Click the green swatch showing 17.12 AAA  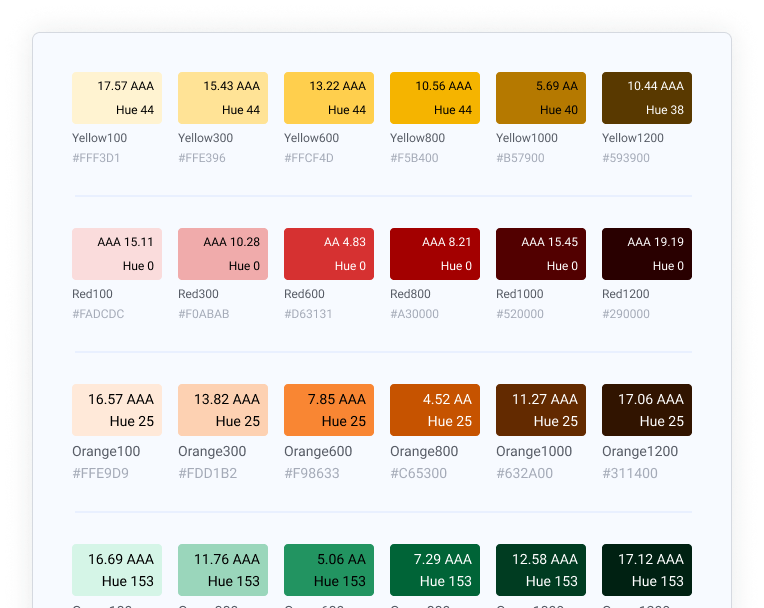[647, 570]
